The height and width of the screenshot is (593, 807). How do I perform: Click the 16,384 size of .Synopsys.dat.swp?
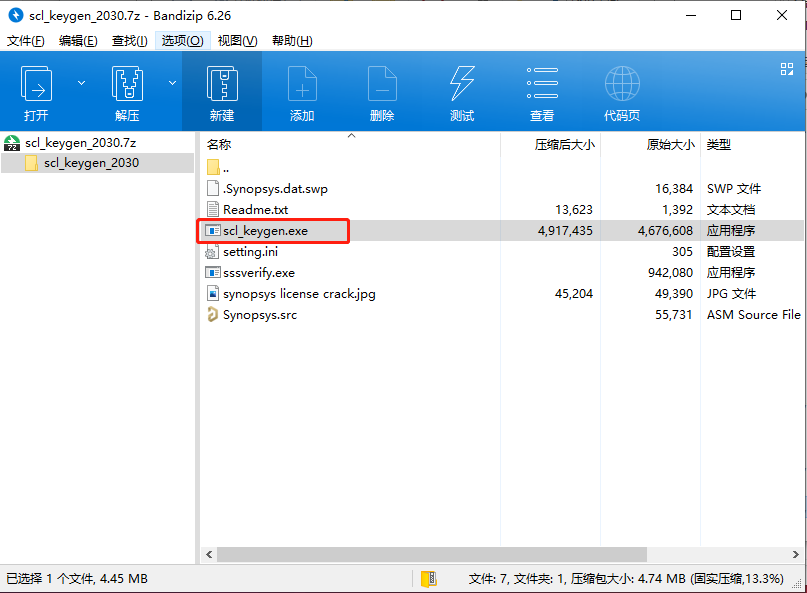[x=674, y=189]
